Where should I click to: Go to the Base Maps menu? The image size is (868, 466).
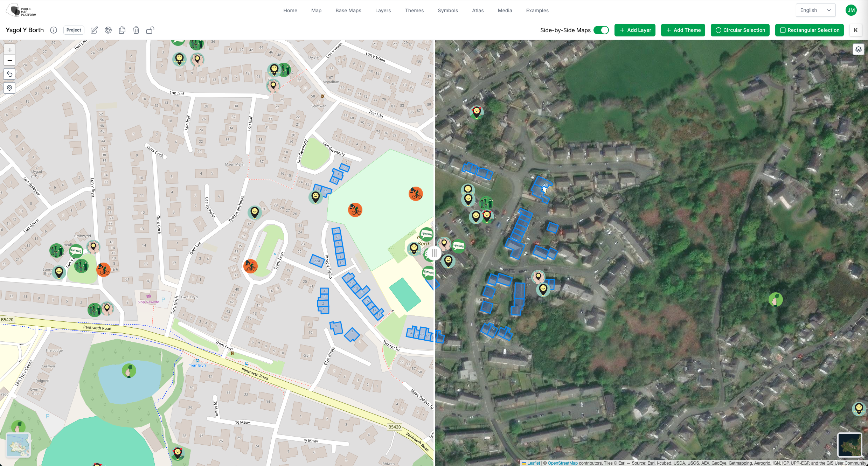click(x=348, y=11)
